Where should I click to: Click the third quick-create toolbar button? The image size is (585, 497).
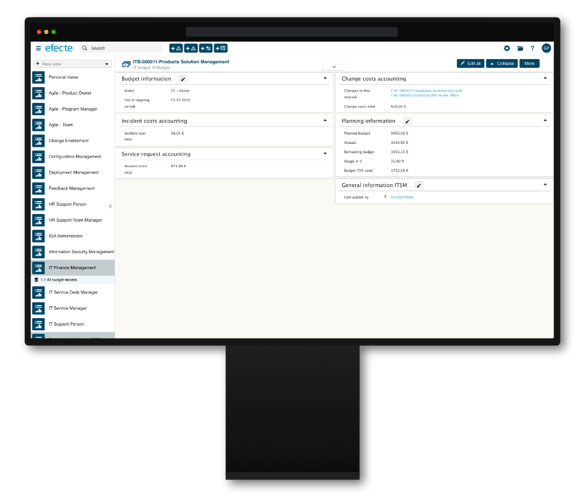click(x=206, y=48)
